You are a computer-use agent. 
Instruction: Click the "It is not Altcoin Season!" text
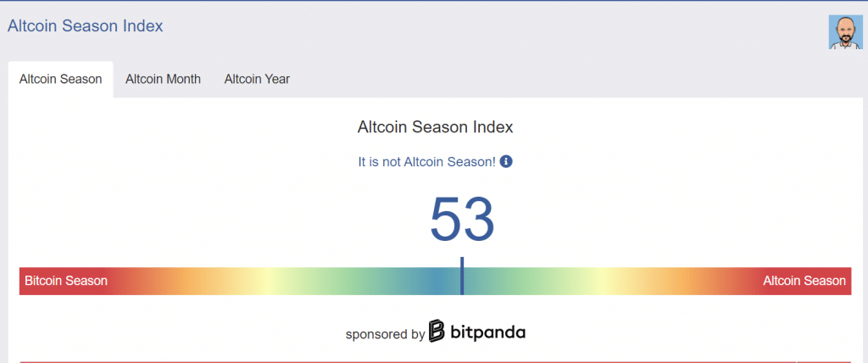pyautogui.click(x=427, y=162)
